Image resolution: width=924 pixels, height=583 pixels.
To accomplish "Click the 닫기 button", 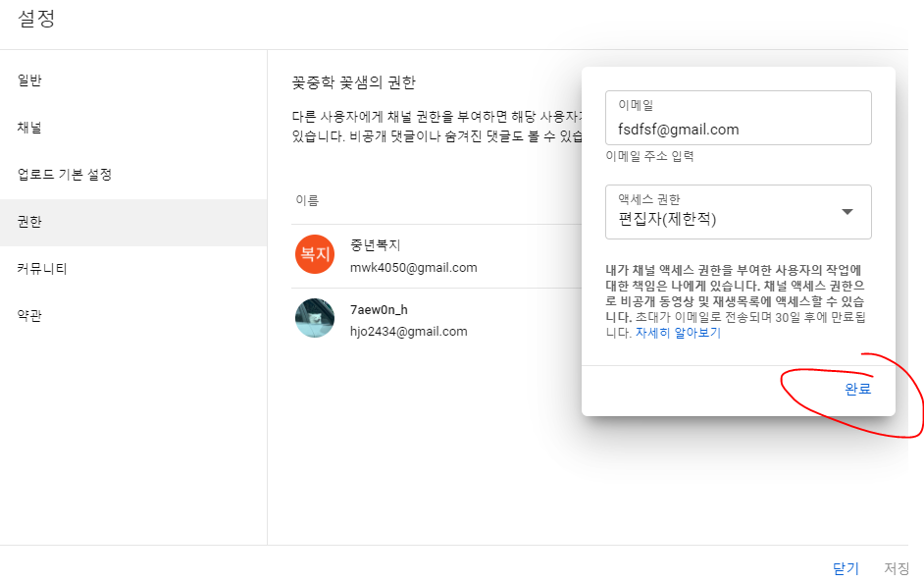I will (846, 568).
